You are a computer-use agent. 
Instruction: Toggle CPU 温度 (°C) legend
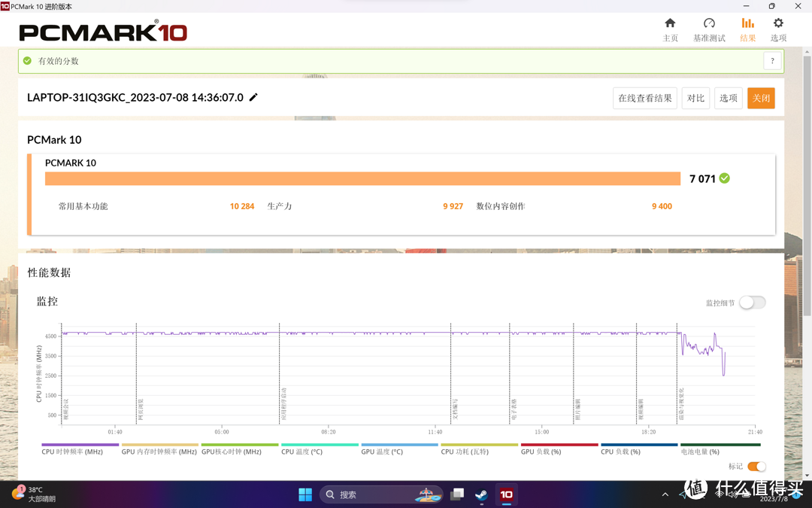point(320,449)
